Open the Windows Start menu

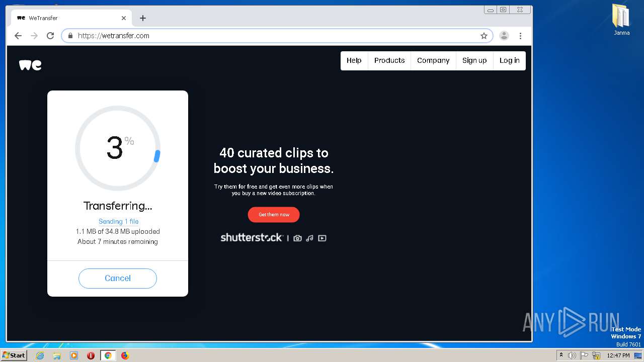(x=14, y=355)
